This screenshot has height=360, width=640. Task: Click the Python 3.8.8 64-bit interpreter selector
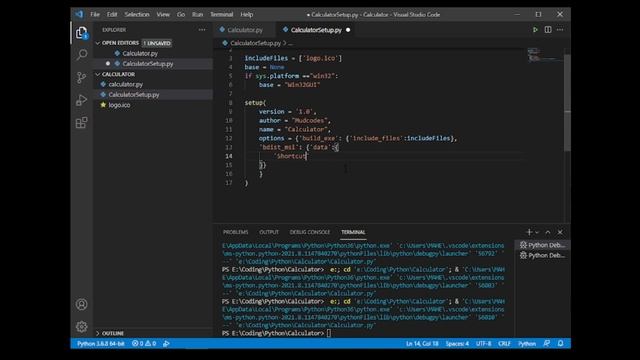[x=101, y=344]
